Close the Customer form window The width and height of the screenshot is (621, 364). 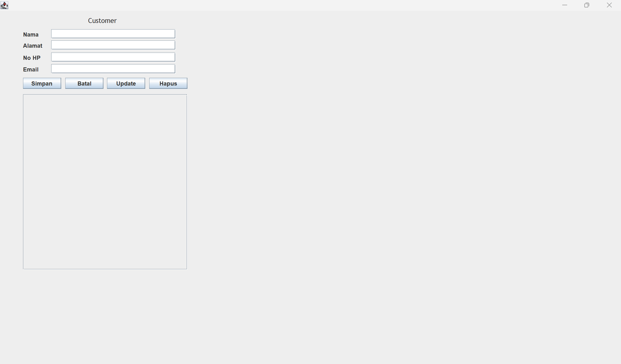[609, 5]
